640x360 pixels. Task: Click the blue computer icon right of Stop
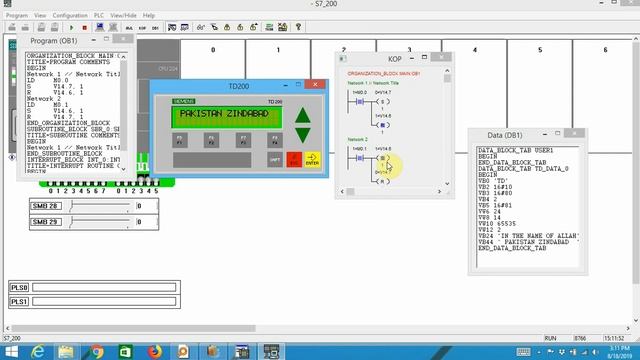pos(100,27)
